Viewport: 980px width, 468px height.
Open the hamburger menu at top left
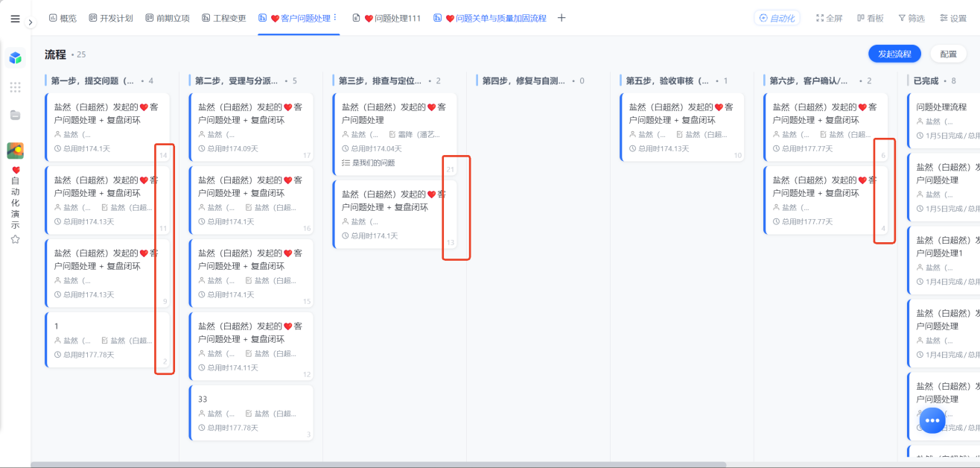click(15, 19)
